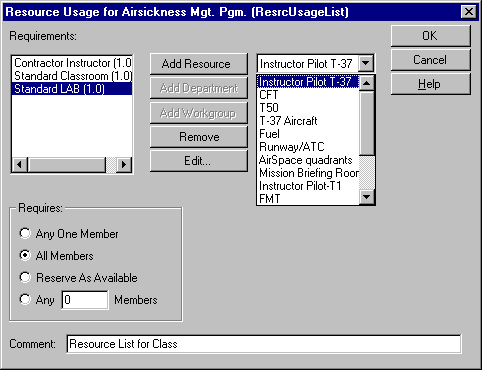Viewport: 482px width, 370px height.
Task: Click the Comment text field
Action: pyautogui.click(x=264, y=344)
